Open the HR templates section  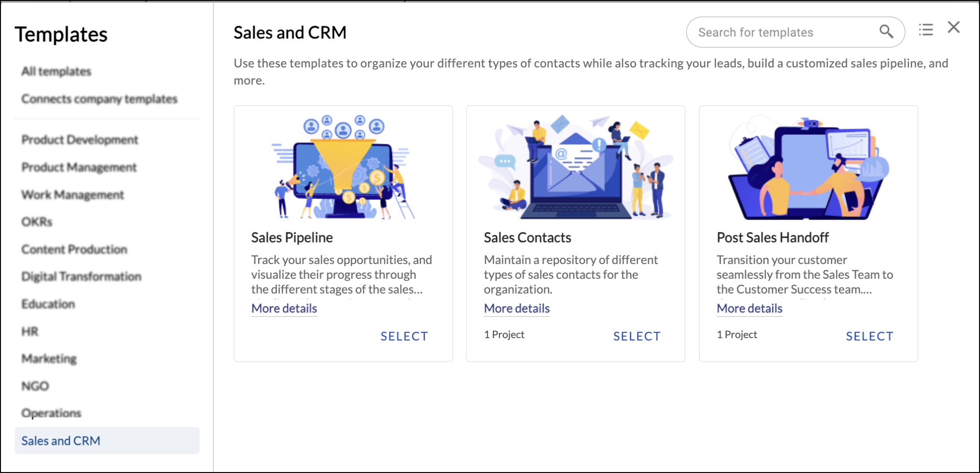pyautogui.click(x=30, y=331)
